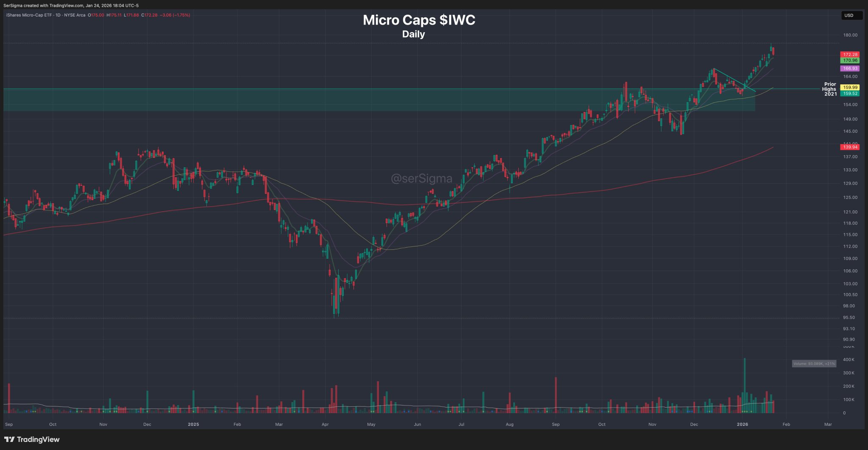This screenshot has height=450, width=868.
Task: Click the Volume 93.089K indicator label
Action: [814, 363]
